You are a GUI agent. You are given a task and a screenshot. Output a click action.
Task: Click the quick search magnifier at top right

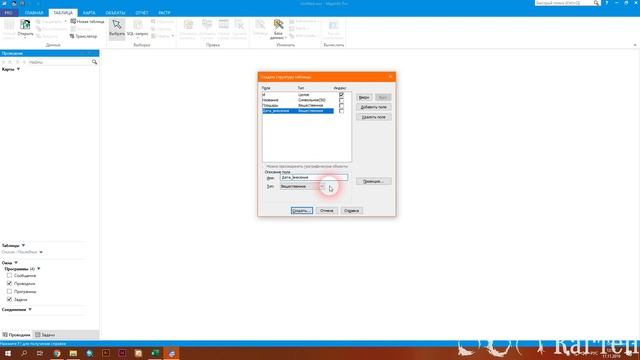point(596,3)
